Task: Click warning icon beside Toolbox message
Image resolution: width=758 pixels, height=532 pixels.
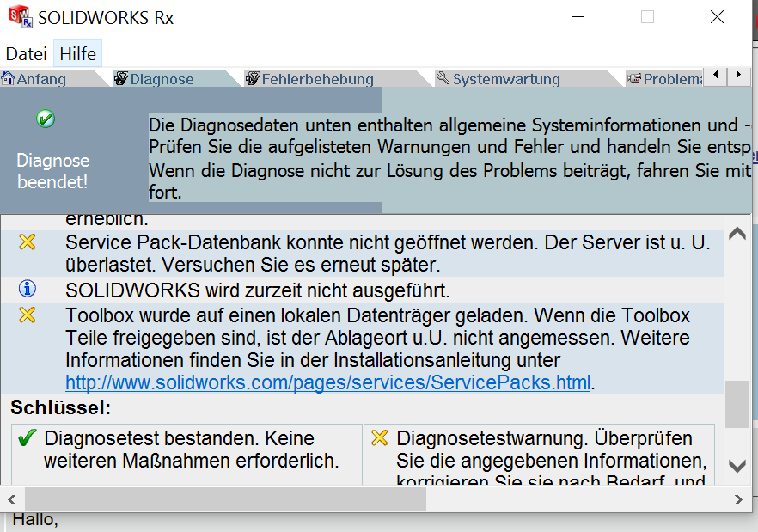Action: coord(28,315)
